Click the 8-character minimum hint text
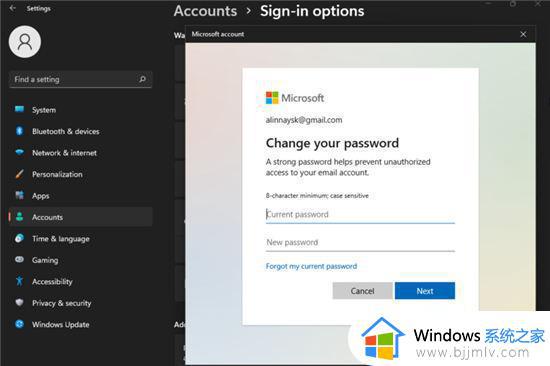Screen dimensions: 550x366 coord(317,195)
